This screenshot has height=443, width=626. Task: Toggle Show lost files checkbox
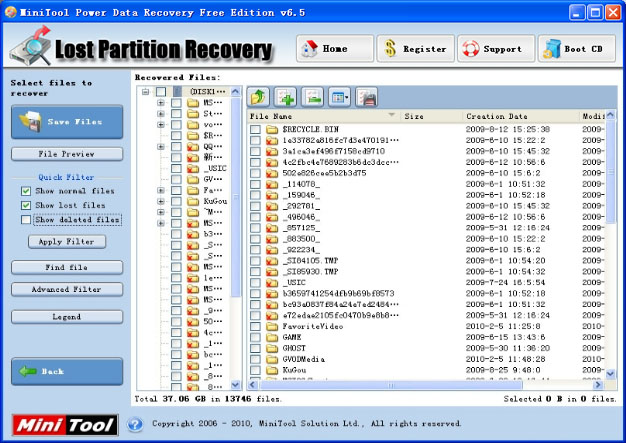(x=26, y=206)
